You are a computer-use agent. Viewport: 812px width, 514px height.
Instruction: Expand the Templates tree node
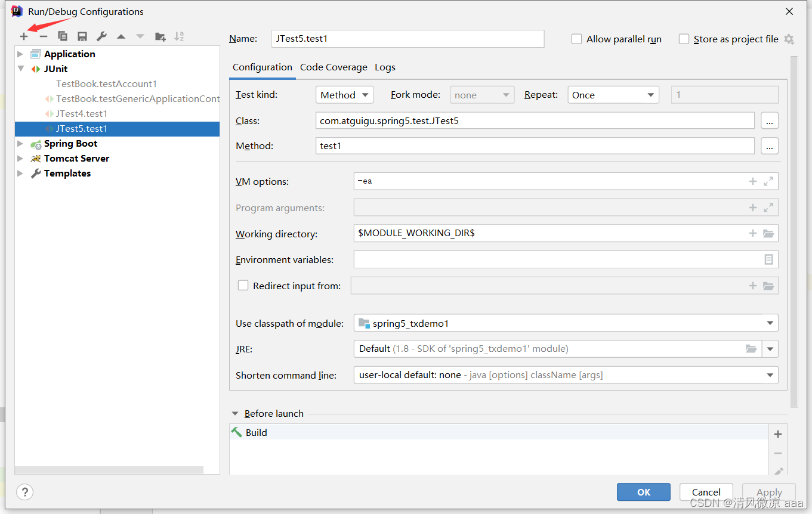21,173
